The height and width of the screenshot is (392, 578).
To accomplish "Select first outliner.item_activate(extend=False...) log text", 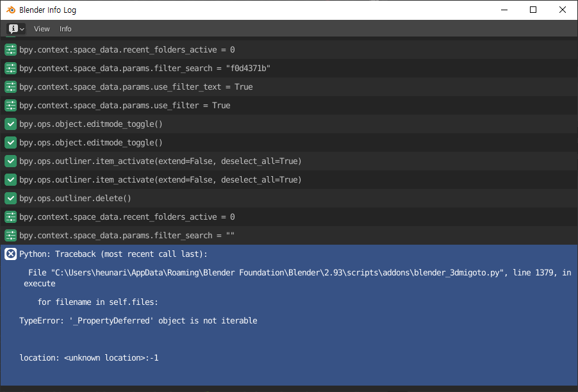I will (x=160, y=161).
